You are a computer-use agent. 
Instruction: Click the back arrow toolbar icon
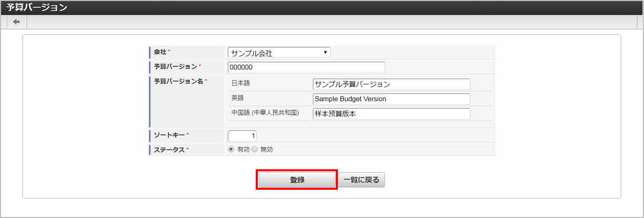[16, 22]
